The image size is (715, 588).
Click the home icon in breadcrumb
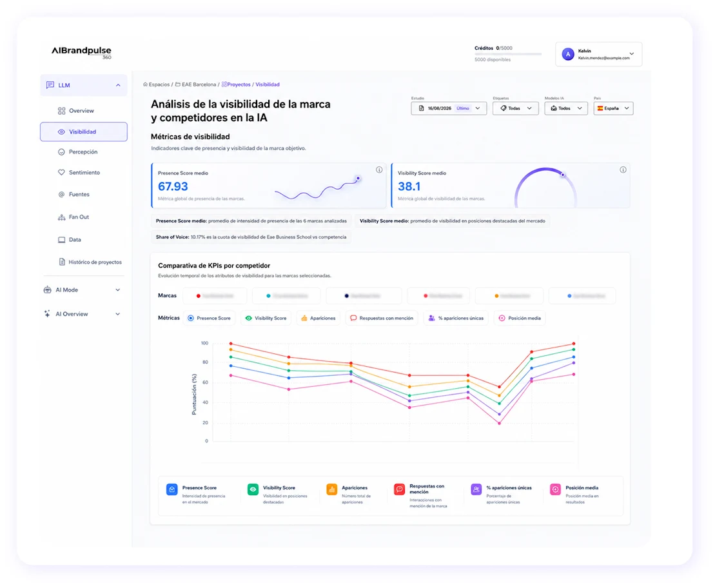point(146,84)
